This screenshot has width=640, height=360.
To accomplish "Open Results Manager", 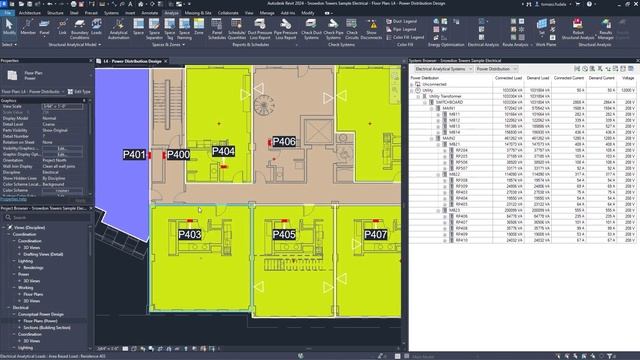I will (606, 29).
